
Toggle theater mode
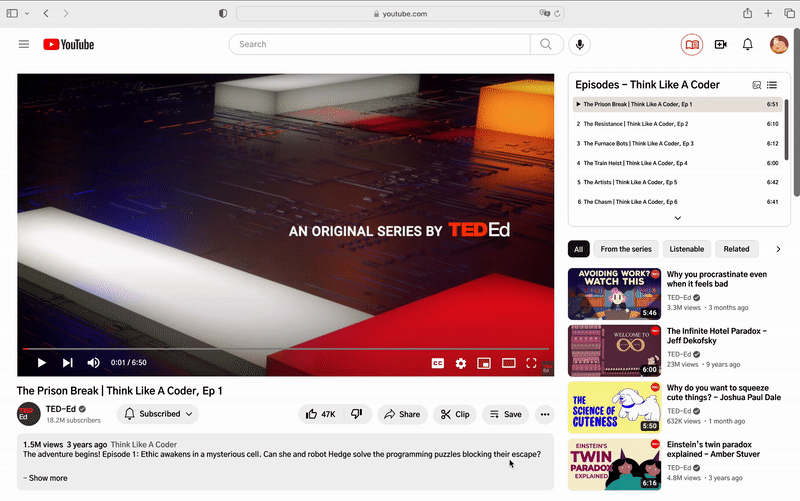[x=508, y=363]
